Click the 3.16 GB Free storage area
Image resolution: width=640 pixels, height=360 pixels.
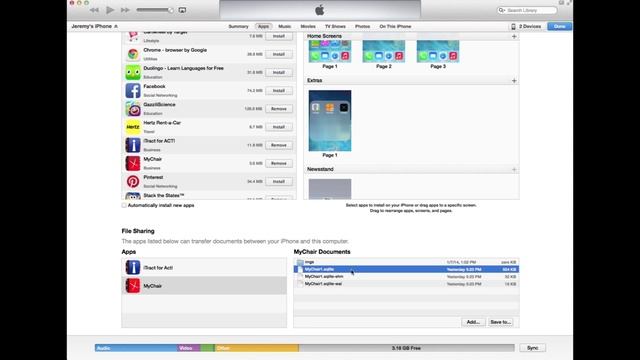pos(406,348)
